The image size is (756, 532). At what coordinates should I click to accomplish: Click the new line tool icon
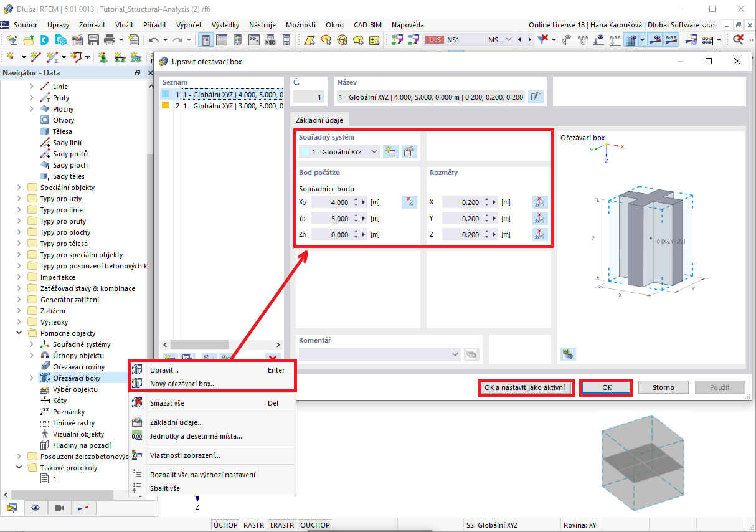[35, 57]
